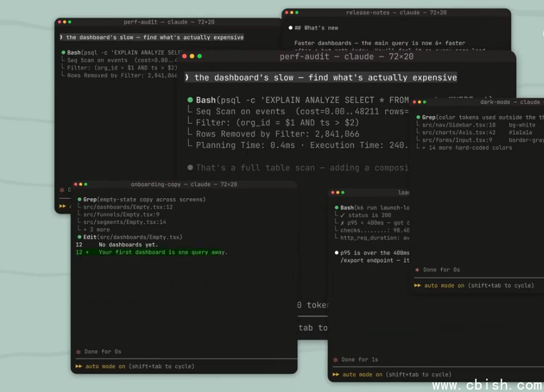The image size is (544, 392).
Task: Click green Bash dot in the load-test window
Action: point(336,207)
